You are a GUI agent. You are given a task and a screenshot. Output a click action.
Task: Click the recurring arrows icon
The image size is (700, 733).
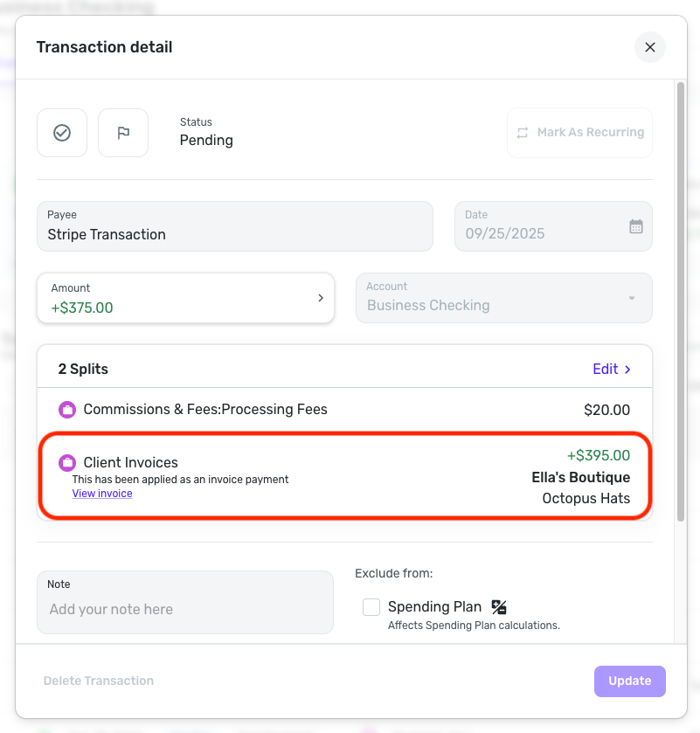[x=523, y=133]
